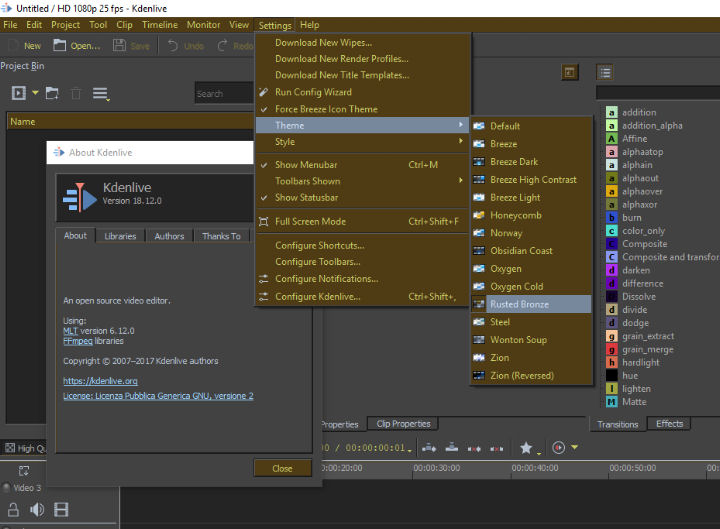Open the FFmpeg libraries link

click(78, 341)
